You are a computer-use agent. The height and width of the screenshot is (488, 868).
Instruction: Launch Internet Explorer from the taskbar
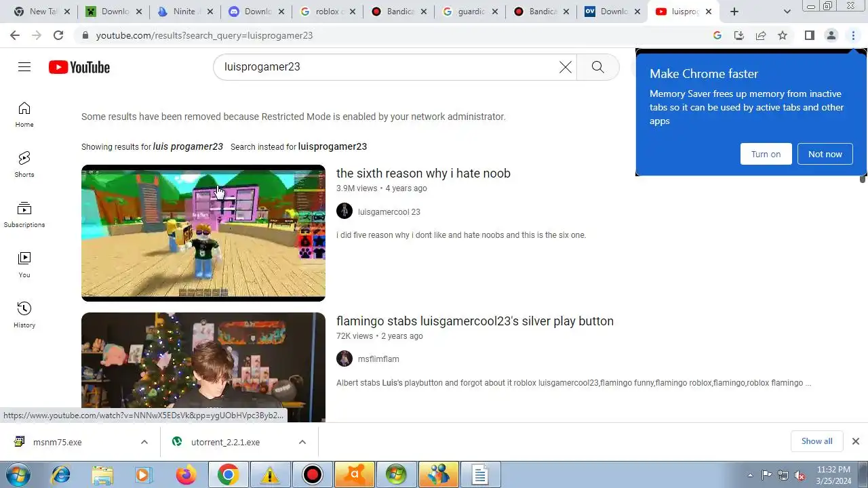tap(60, 475)
